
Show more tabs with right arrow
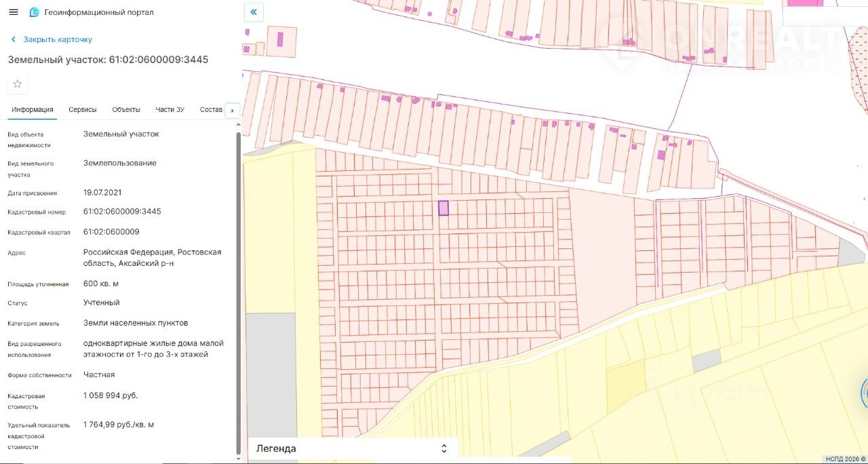[232, 110]
